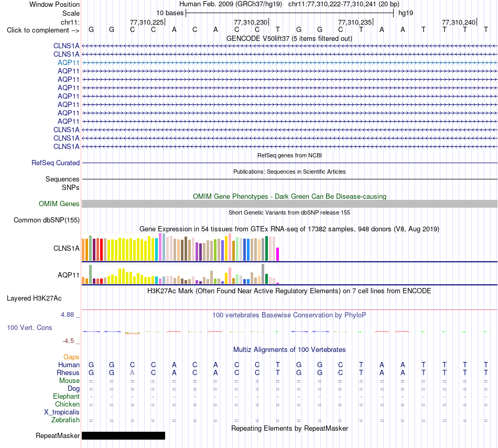Click the '-4.5' PhyloP lower limit value

pyautogui.click(x=68, y=341)
